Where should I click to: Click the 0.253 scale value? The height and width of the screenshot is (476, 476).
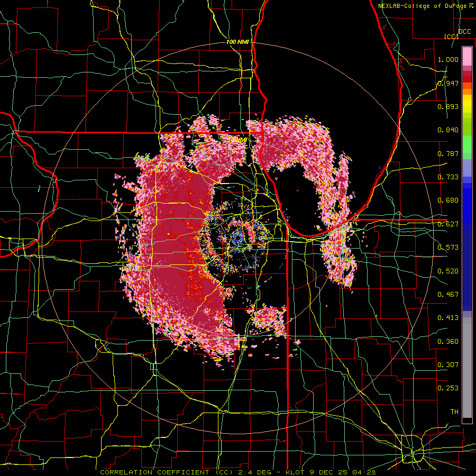point(448,388)
